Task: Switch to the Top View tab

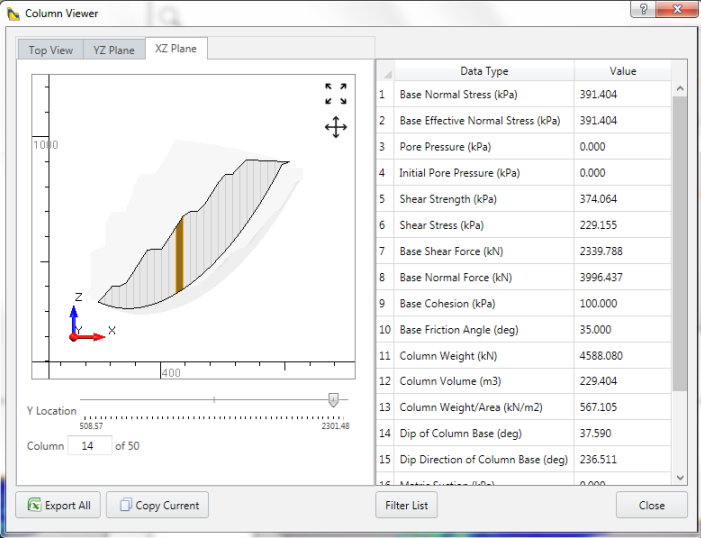Action: pyautogui.click(x=50, y=50)
